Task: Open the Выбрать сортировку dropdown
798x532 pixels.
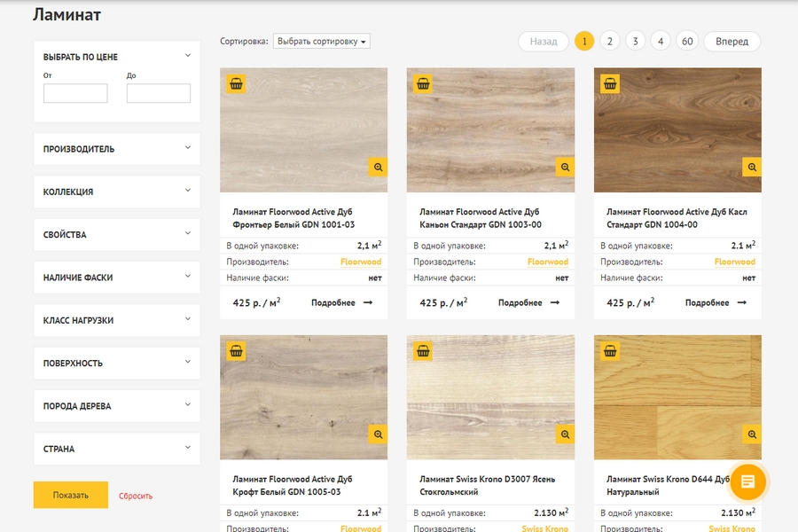Action: [321, 41]
